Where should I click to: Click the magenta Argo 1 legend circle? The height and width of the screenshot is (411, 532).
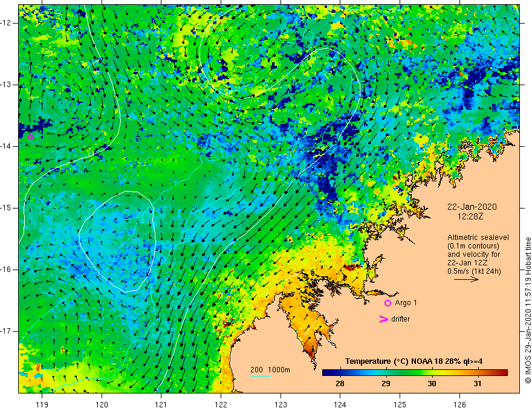tap(388, 303)
